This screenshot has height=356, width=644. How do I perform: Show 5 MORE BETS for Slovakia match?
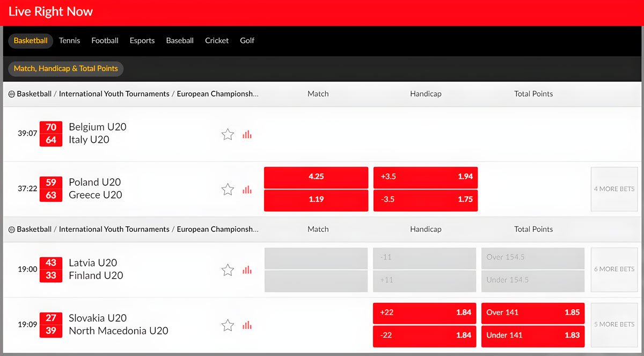coord(614,324)
